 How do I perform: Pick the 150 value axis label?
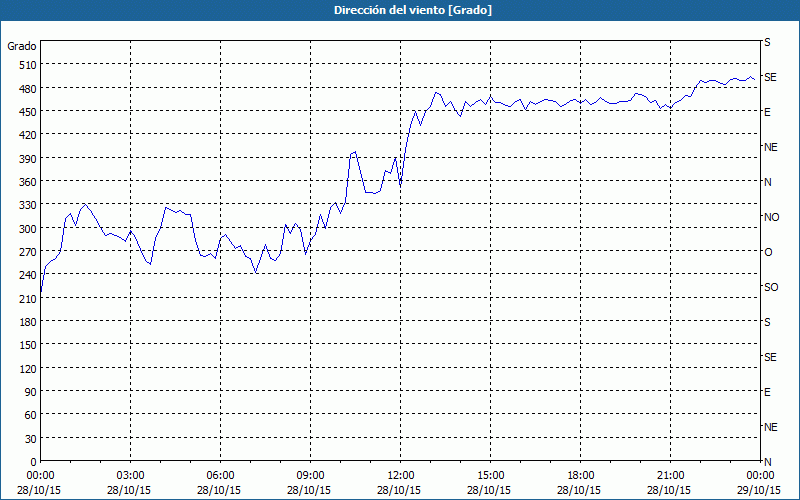click(28, 345)
